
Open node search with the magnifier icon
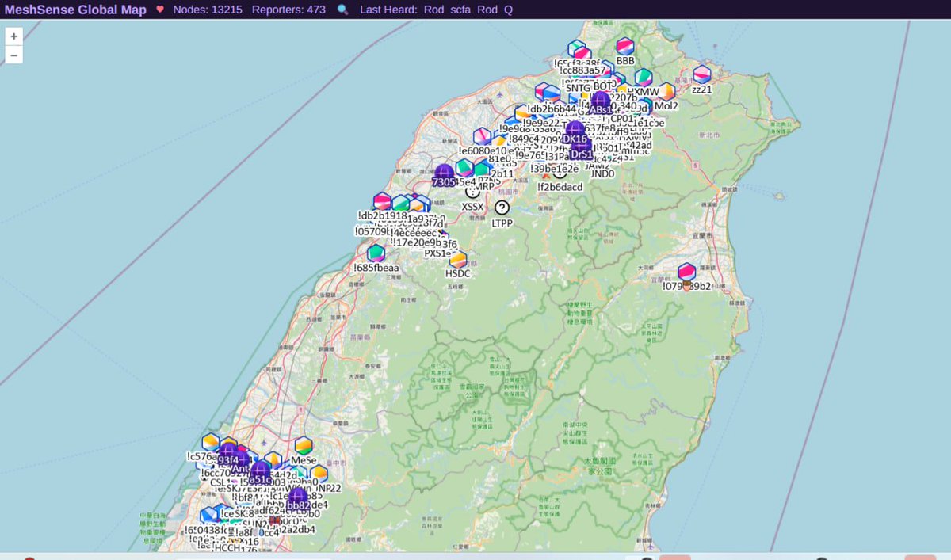[x=342, y=10]
